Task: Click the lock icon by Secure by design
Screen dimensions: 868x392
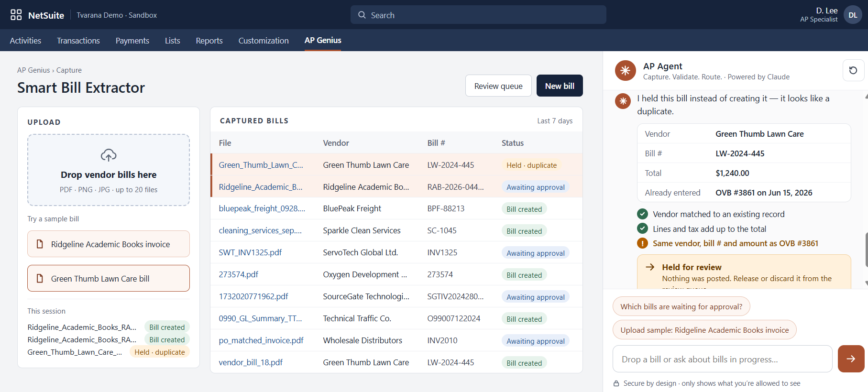Action: 616,383
